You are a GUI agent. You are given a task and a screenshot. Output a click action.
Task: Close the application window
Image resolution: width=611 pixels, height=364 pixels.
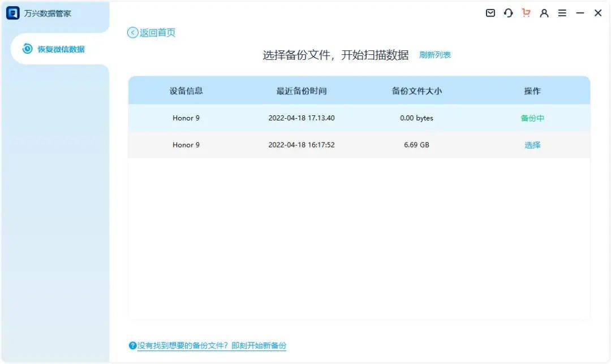[598, 13]
